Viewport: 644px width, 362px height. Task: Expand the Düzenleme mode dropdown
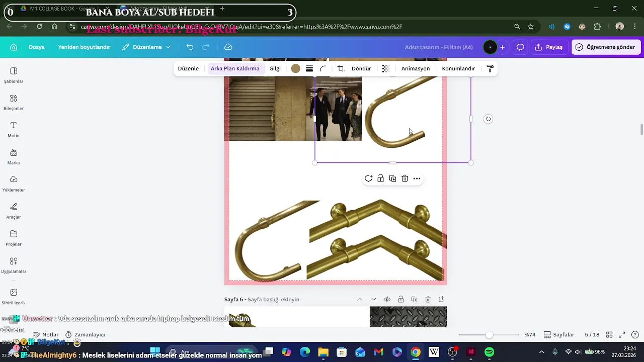pyautogui.click(x=146, y=47)
